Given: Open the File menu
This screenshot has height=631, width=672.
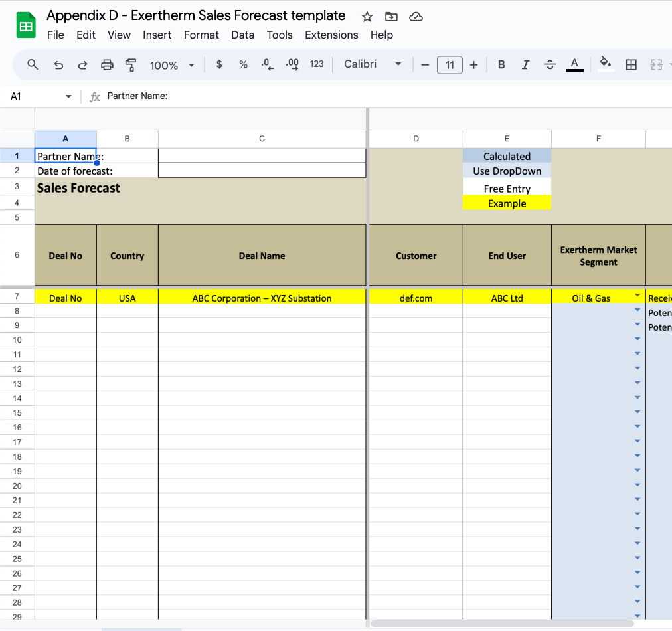Looking at the screenshot, I should tap(56, 35).
